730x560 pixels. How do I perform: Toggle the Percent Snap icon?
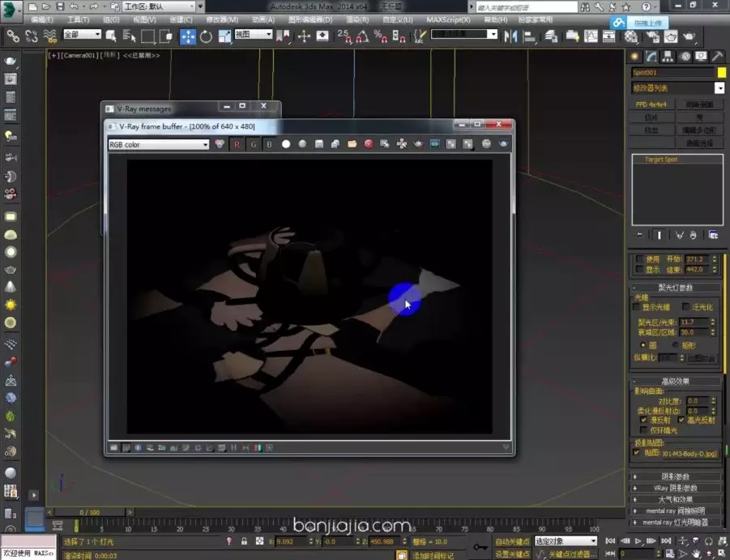tap(380, 36)
